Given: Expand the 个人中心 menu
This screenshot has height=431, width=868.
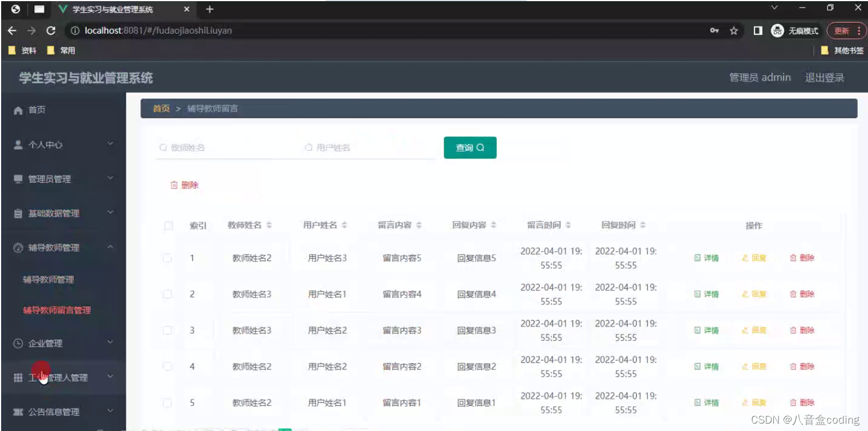Looking at the screenshot, I should point(63,145).
